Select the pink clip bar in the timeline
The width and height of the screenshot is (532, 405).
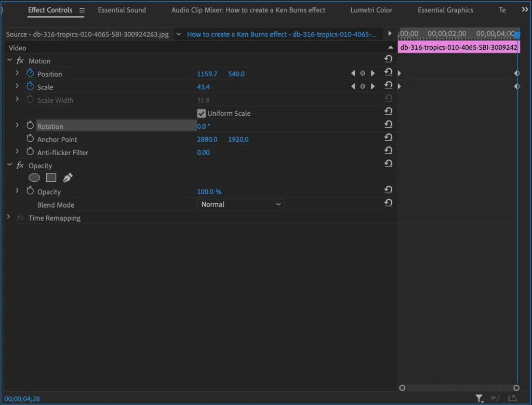pos(458,47)
